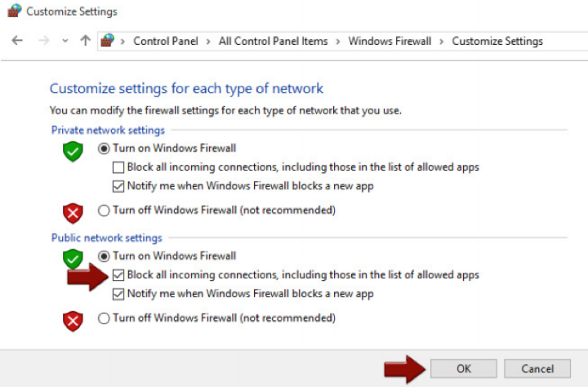Select public Turn off Windows Firewall option
The width and height of the screenshot is (588, 387).
point(104,318)
